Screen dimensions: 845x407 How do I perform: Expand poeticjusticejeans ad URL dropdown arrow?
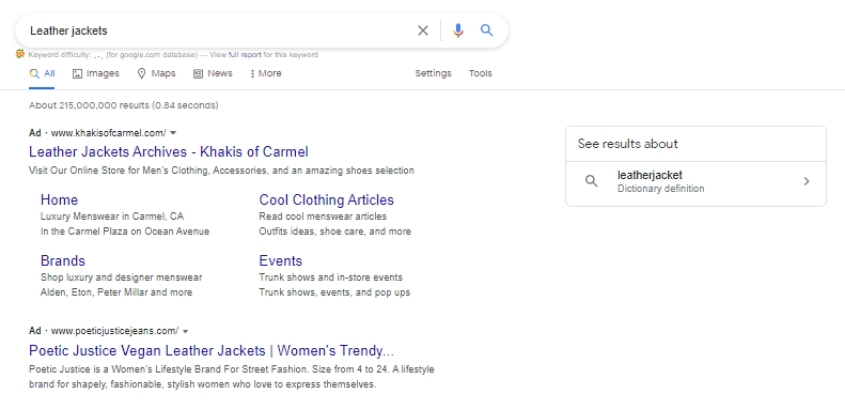185,330
